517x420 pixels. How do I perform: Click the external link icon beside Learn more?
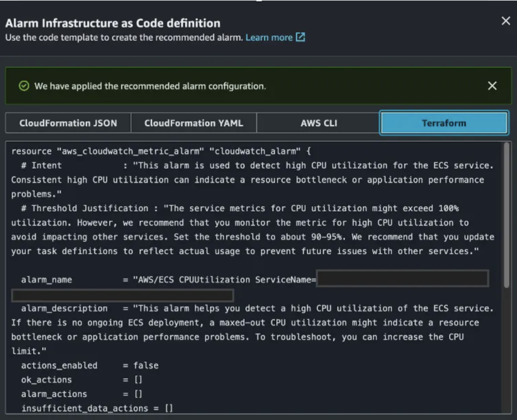point(300,37)
